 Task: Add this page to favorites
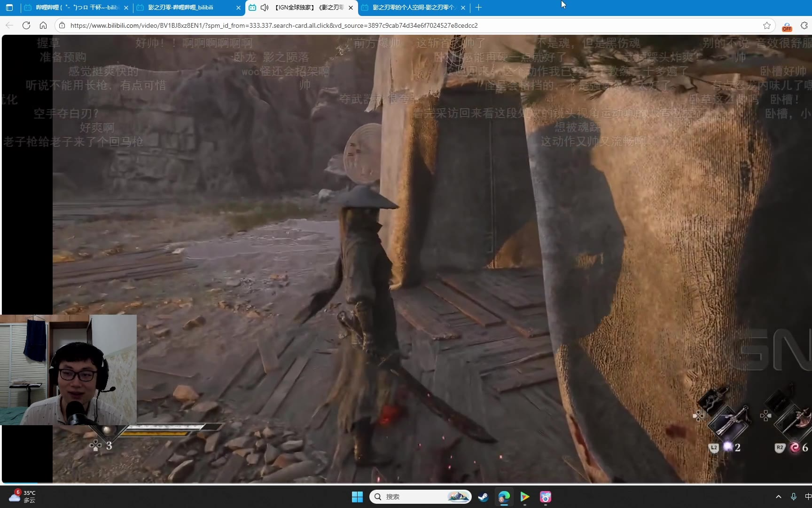click(x=767, y=25)
